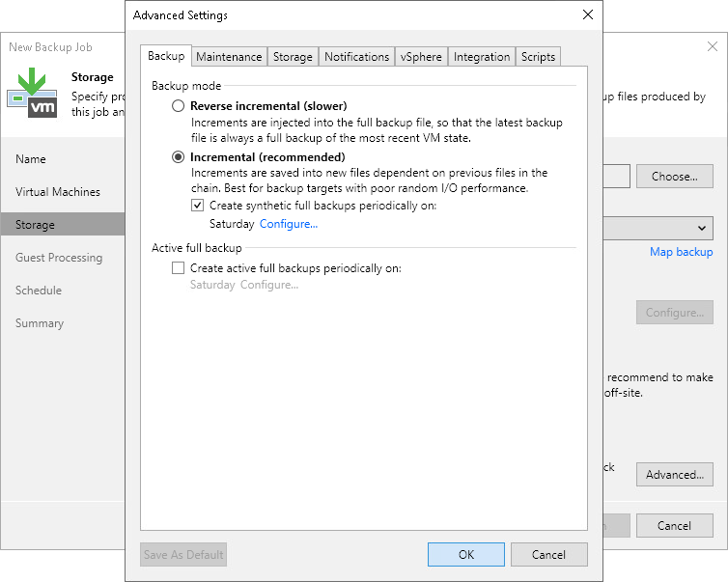Switch to the Maintenance tab
This screenshot has height=582, width=728.
[x=229, y=57]
